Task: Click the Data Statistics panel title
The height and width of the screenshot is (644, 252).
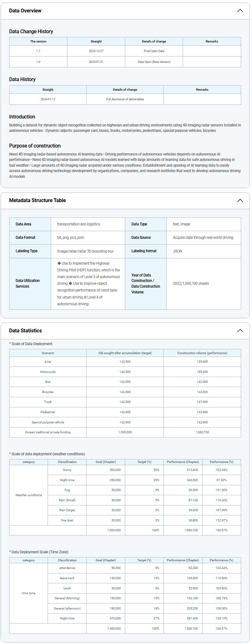Action: click(x=25, y=330)
